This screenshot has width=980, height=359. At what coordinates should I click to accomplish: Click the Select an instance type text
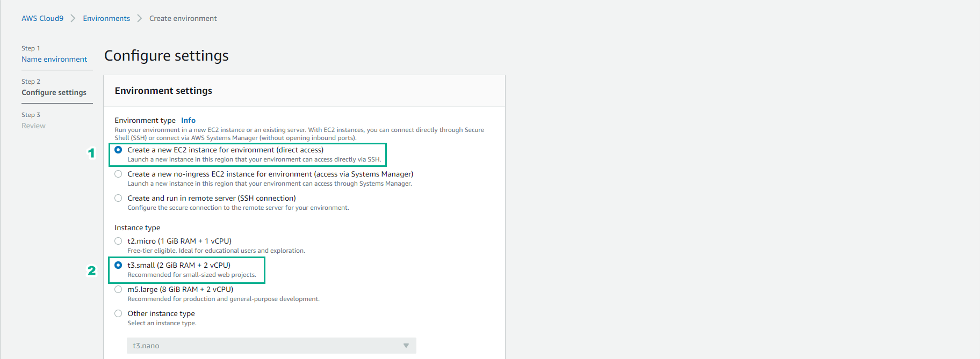[x=162, y=323]
